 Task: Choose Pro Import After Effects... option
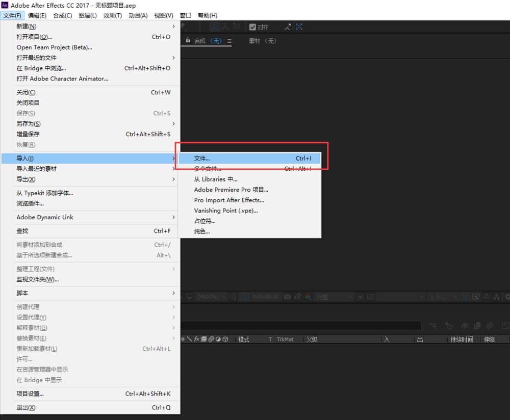click(x=249, y=200)
